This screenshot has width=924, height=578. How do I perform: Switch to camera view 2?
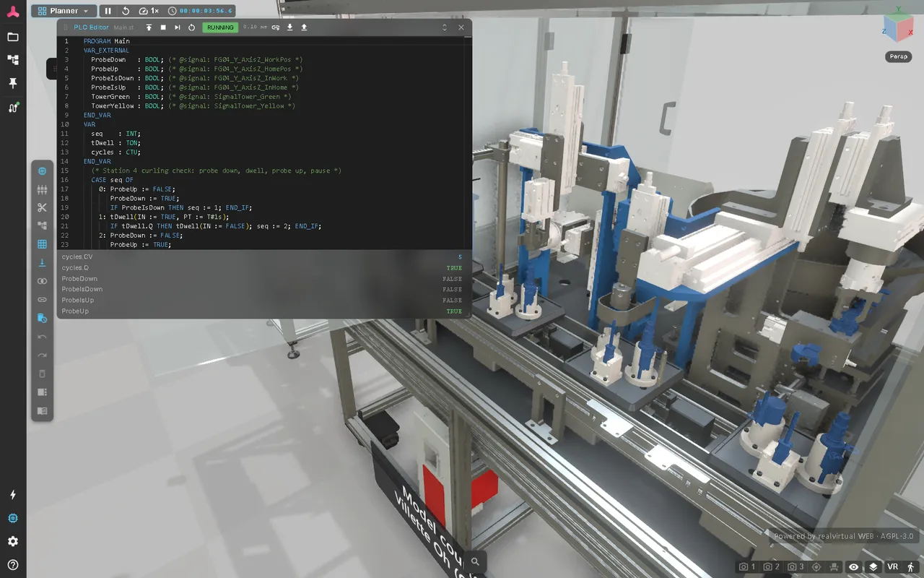point(772,567)
